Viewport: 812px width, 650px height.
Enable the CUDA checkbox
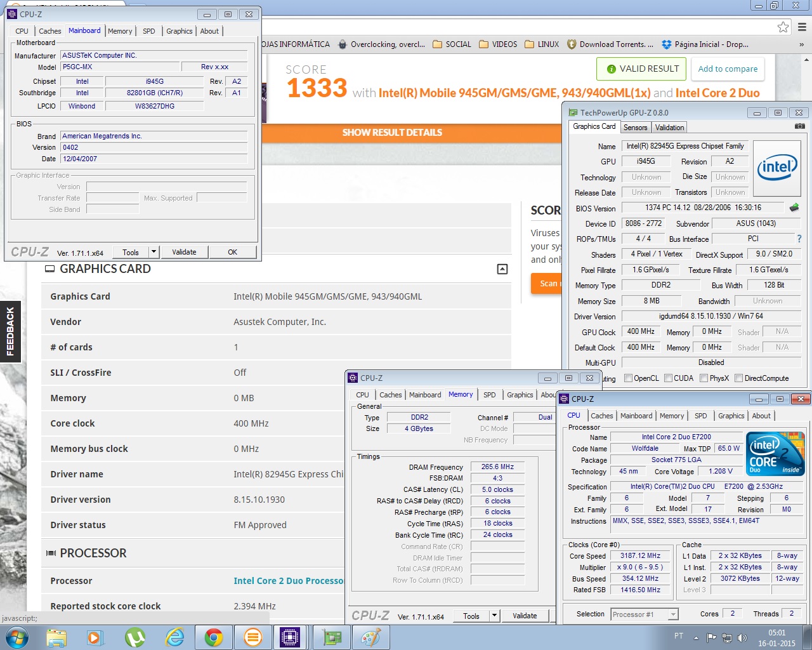pyautogui.click(x=668, y=378)
